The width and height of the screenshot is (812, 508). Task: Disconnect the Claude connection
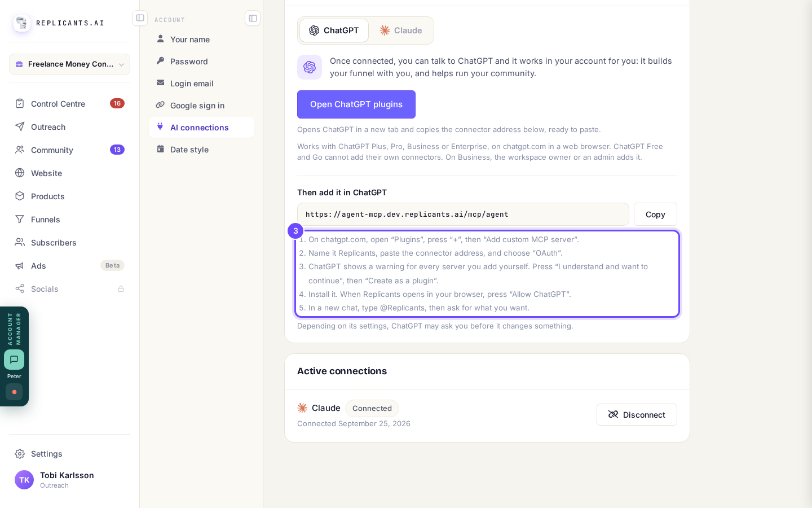(x=637, y=414)
